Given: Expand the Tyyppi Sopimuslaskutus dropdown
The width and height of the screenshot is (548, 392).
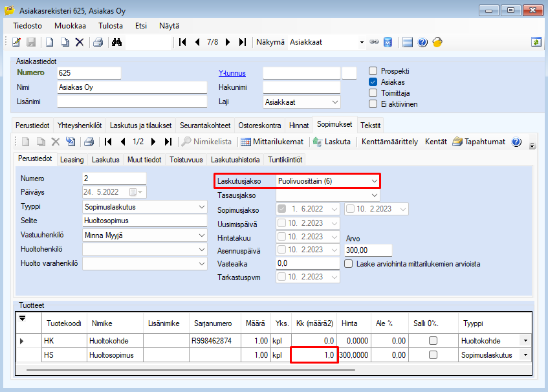Looking at the screenshot, I should tap(202, 207).
